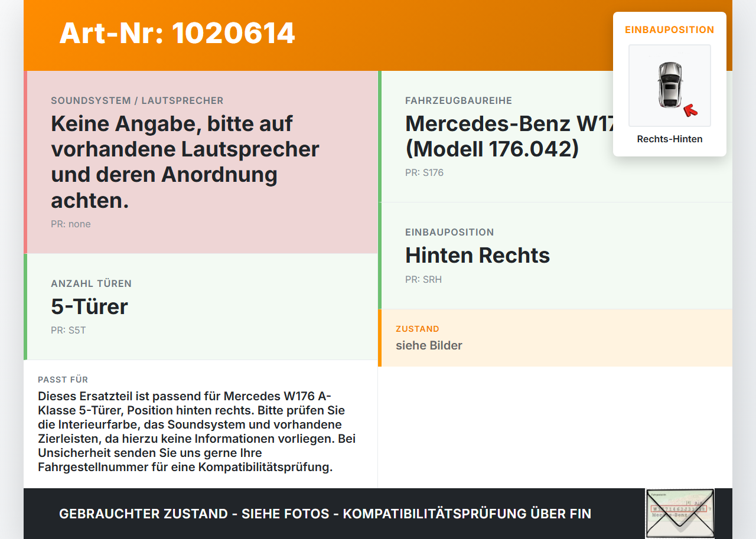The height and width of the screenshot is (539, 756).
Task: Click the GEBRAUCHTER ZUSTAND footer banner text
Action: [325, 514]
